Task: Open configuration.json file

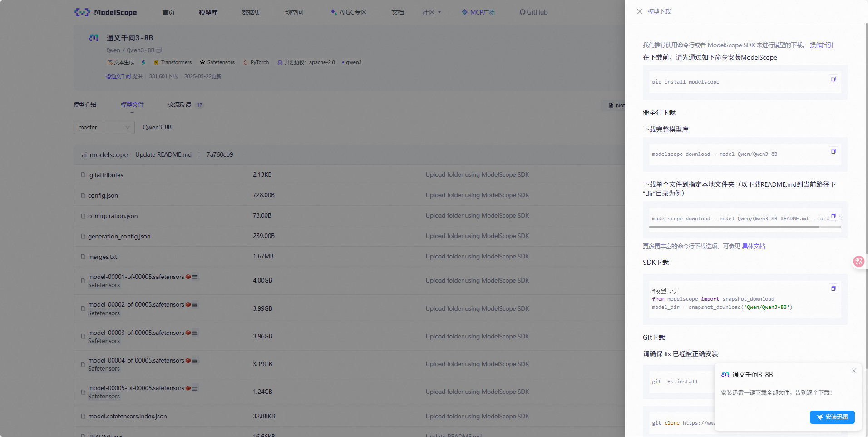Action: pos(113,216)
